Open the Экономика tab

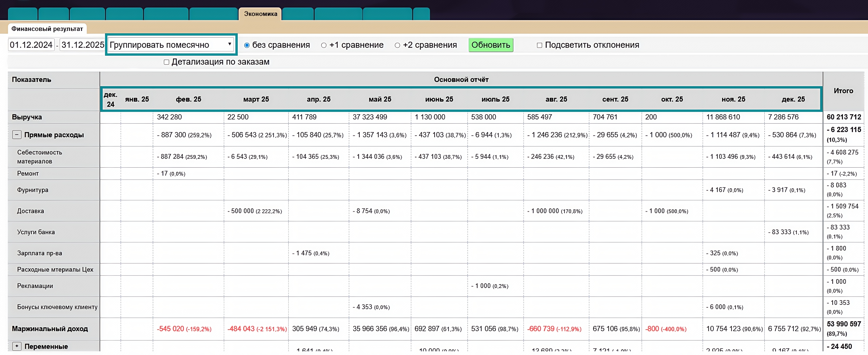click(x=260, y=14)
